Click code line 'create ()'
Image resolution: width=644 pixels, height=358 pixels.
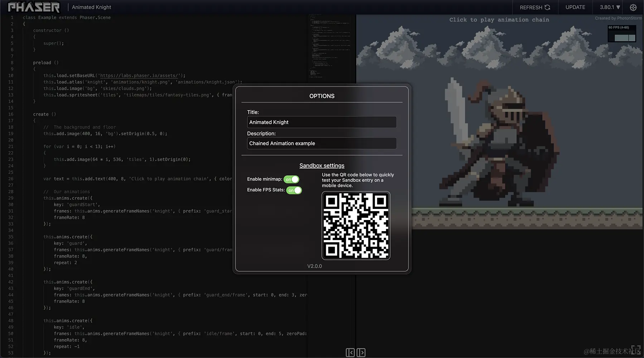click(x=44, y=114)
